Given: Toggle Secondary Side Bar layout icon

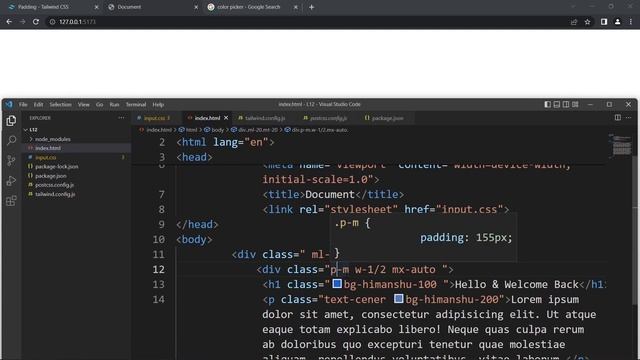Looking at the screenshot, I should [566, 104].
